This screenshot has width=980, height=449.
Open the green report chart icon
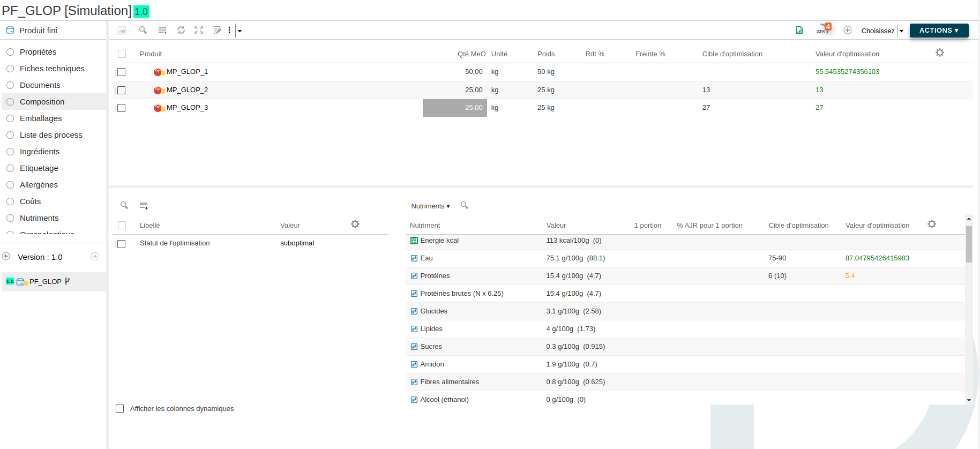pyautogui.click(x=799, y=30)
